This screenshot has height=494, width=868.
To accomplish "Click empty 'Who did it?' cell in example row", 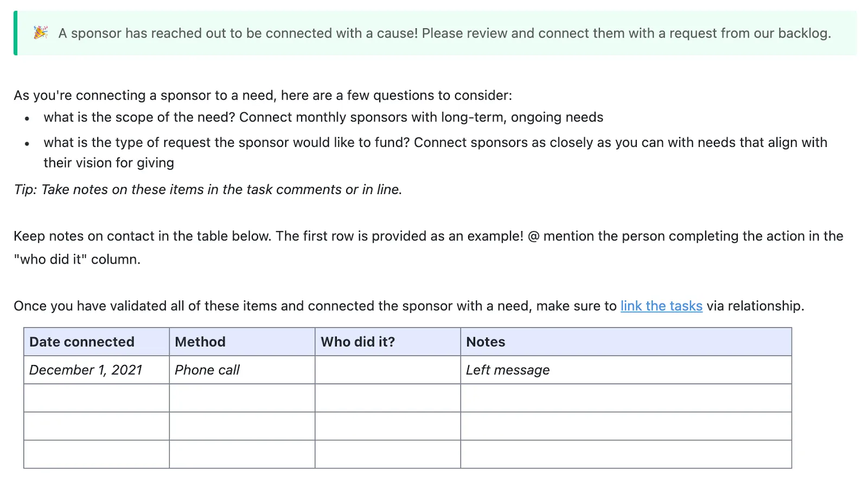I will click(x=388, y=370).
